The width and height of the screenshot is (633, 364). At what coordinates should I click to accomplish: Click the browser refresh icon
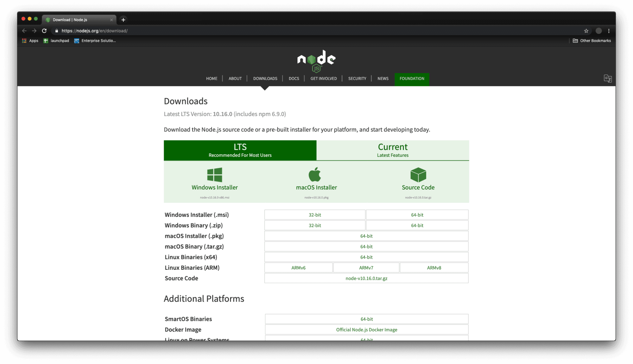tap(44, 30)
